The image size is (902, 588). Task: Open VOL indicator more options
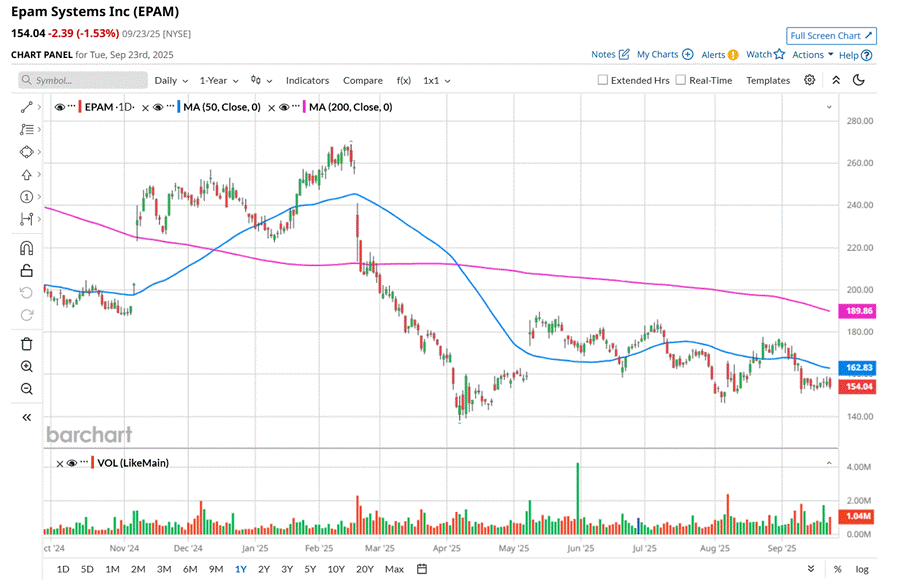click(85, 462)
